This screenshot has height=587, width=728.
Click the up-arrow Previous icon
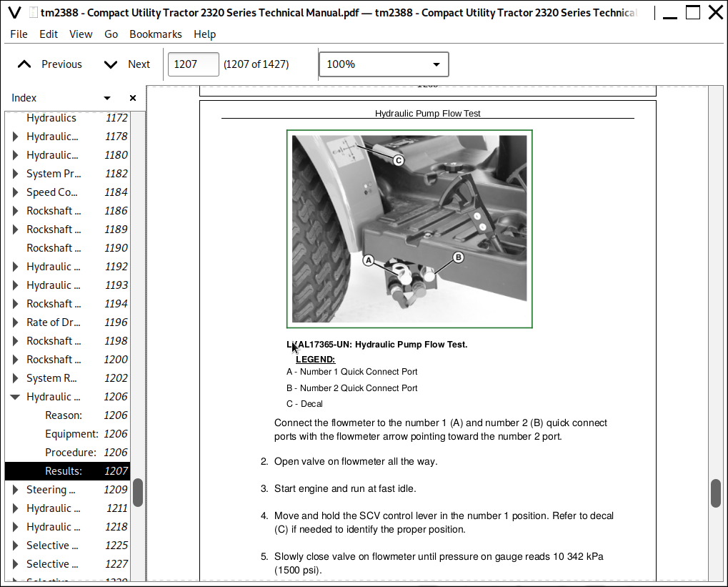(x=24, y=64)
